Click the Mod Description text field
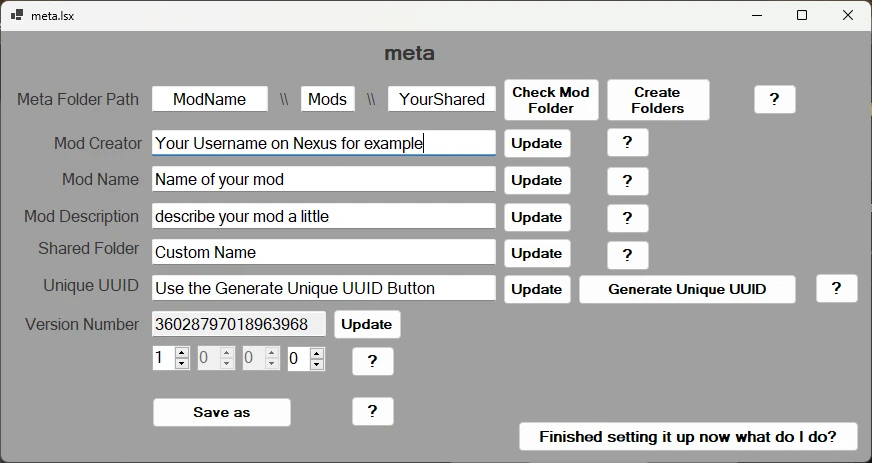This screenshot has height=463, width=872. click(x=323, y=216)
